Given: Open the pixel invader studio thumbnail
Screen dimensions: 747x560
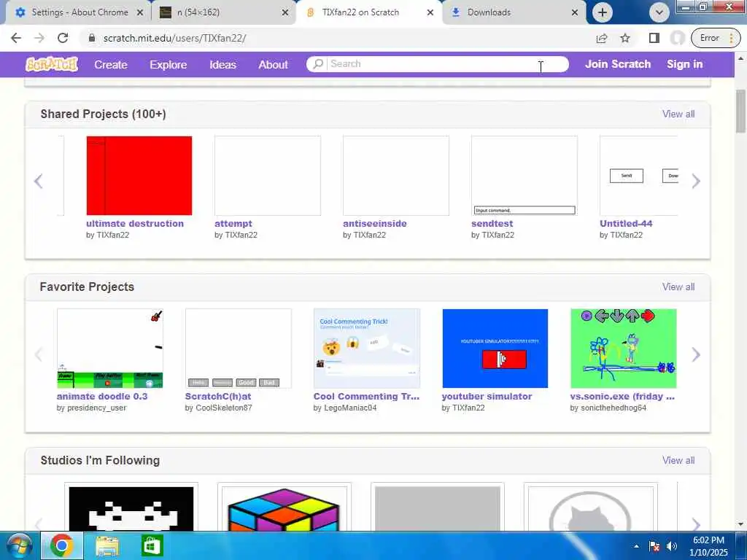Looking at the screenshot, I should click(x=131, y=508).
